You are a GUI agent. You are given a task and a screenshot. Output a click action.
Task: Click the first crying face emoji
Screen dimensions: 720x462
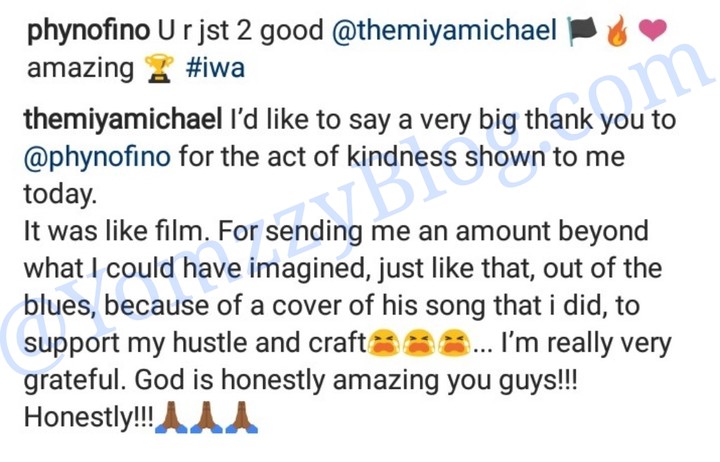pyautogui.click(x=381, y=343)
